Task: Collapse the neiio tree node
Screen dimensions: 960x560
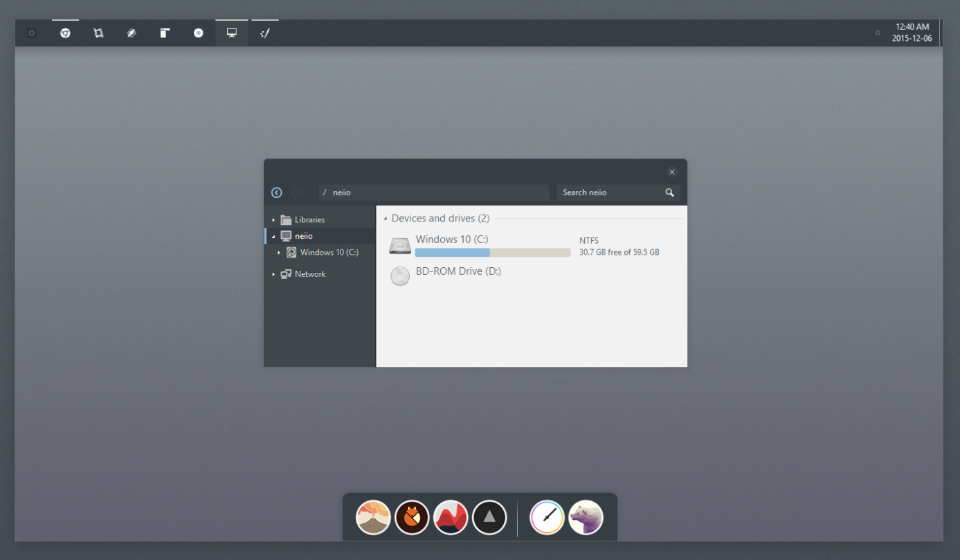Action: click(273, 237)
